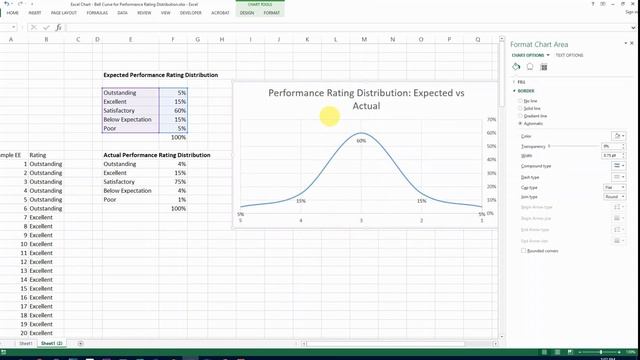
Task: Select the Automatic border radio button
Action: point(520,123)
